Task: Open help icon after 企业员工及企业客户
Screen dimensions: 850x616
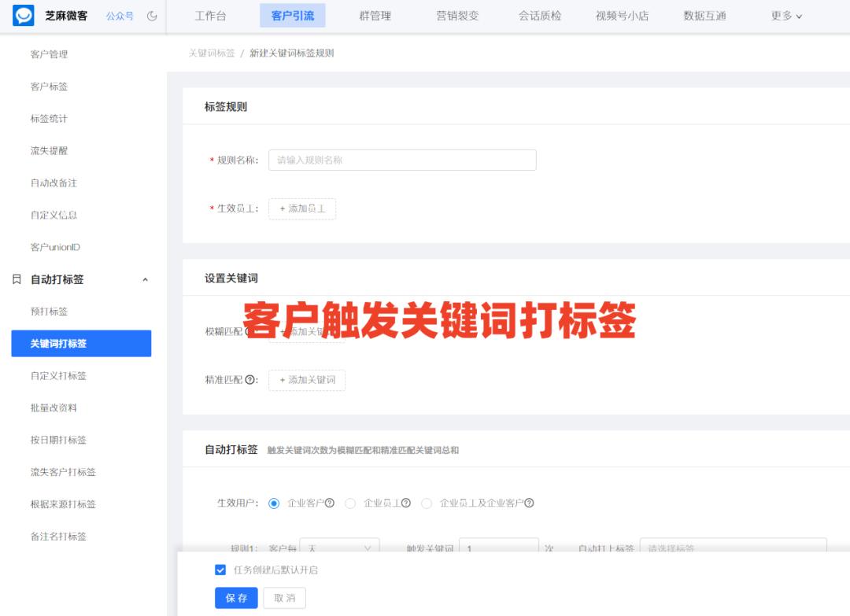Action: pos(528,503)
